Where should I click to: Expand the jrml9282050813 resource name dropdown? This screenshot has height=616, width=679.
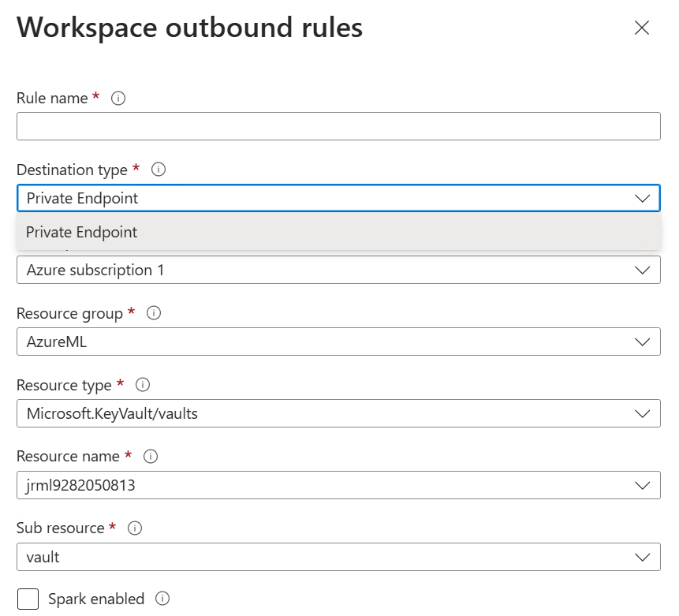tap(338, 485)
